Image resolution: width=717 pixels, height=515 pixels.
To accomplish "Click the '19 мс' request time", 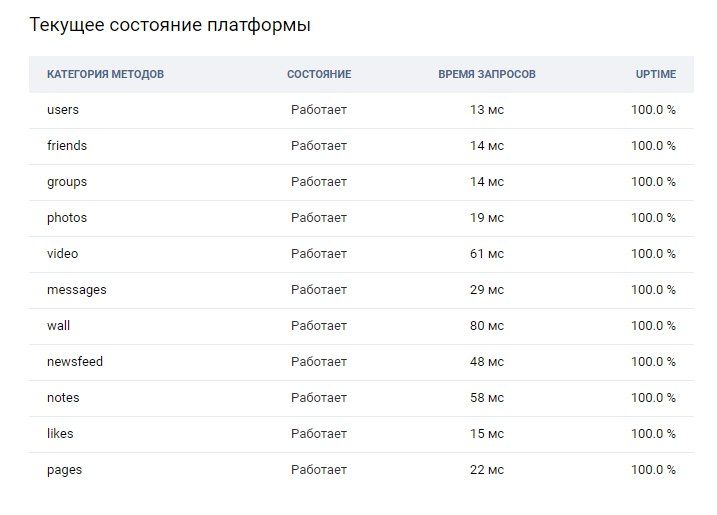I will pyautogui.click(x=487, y=218).
